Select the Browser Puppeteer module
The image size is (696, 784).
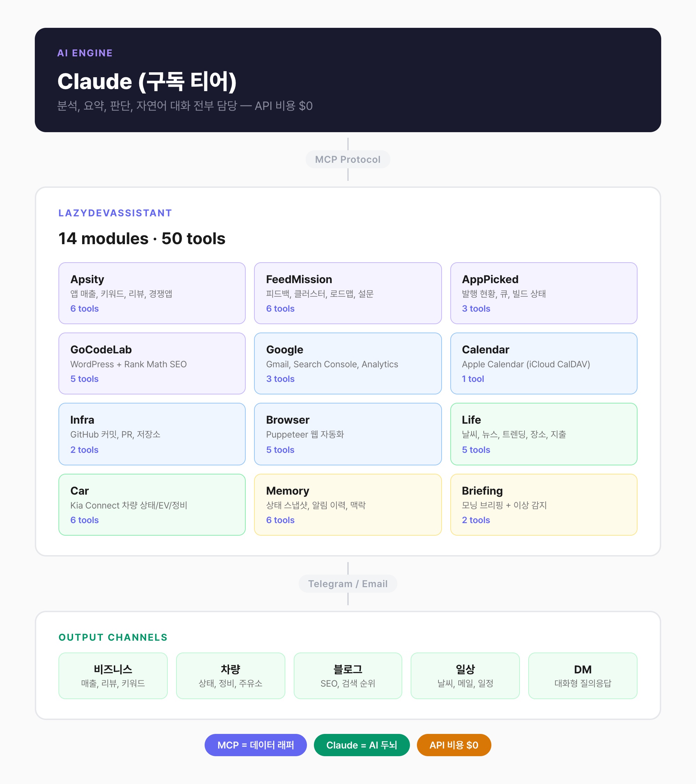[x=348, y=434]
